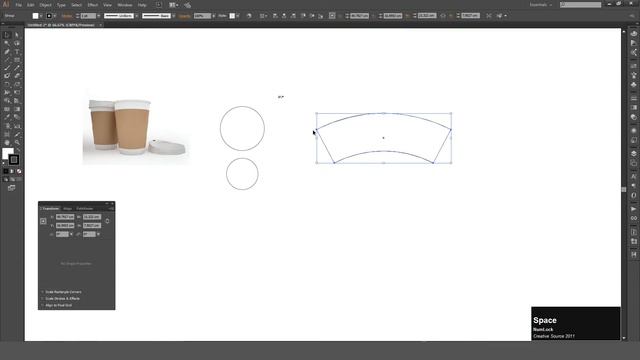The height and width of the screenshot is (360, 640).
Task: Open Brush Definition dropdown
Action: point(173,16)
